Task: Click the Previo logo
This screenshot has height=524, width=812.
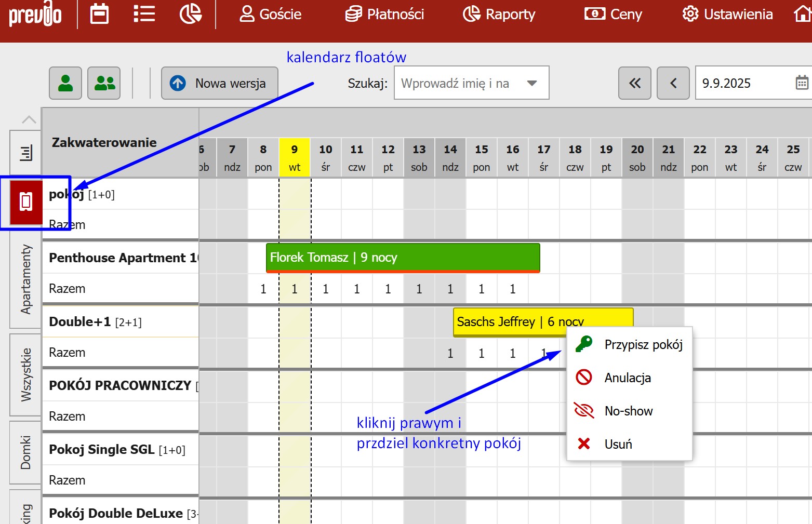Action: point(35,15)
